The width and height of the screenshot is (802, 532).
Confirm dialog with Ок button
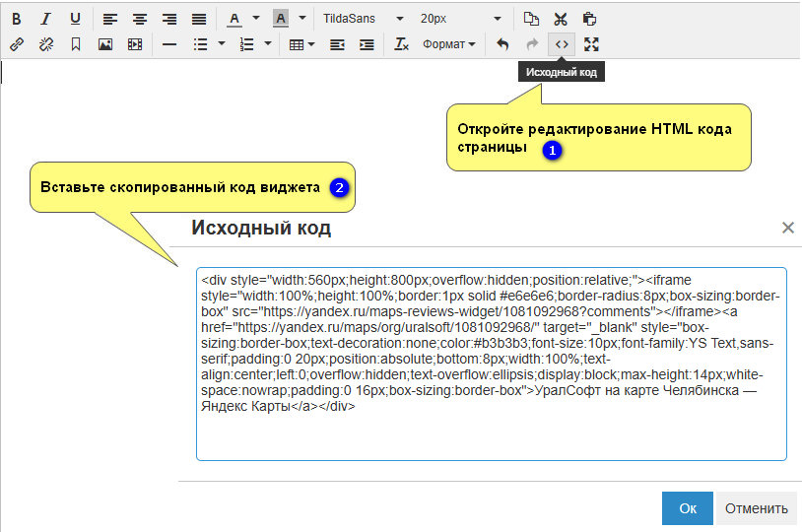tap(688, 508)
